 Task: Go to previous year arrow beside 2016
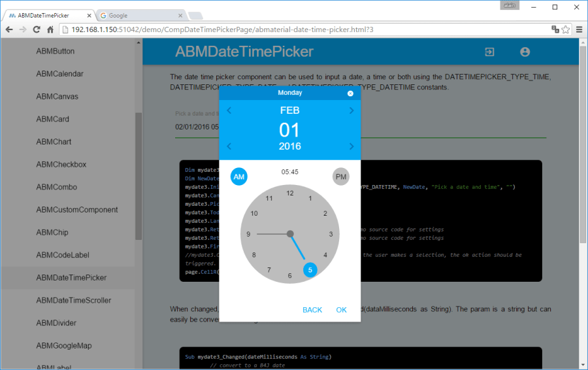pos(229,146)
